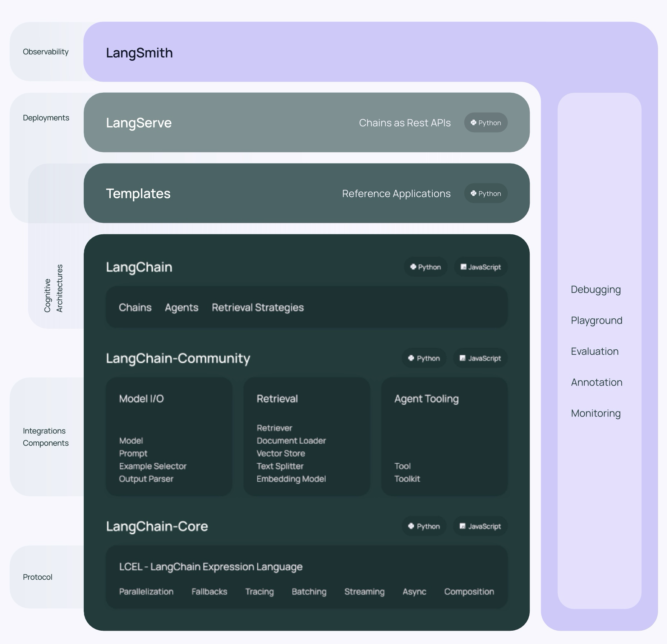Select the JavaScript badge beside LangChain
This screenshot has width=667, height=644.
[480, 267]
